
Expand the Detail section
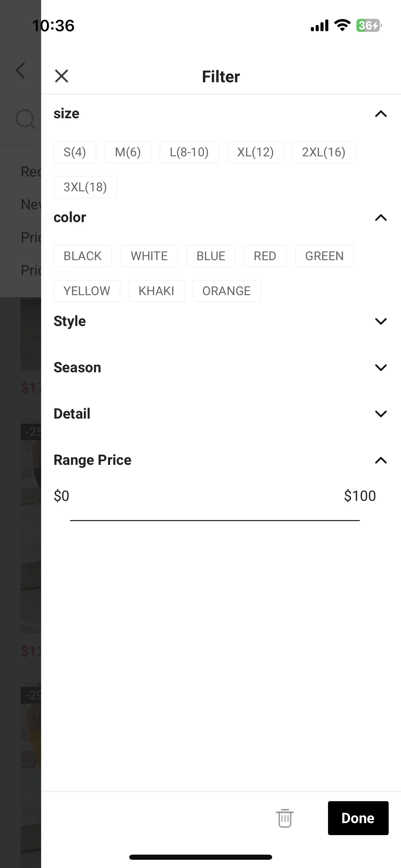click(221, 414)
